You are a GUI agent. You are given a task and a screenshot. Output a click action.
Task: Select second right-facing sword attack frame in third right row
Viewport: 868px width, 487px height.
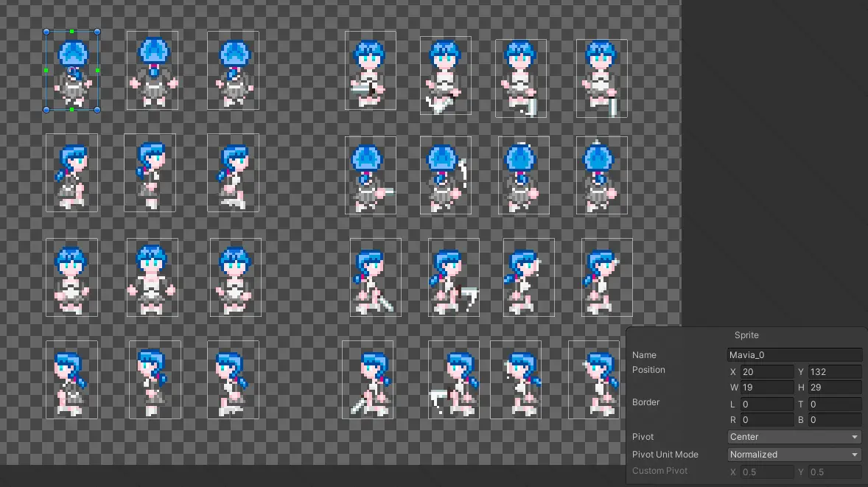[454, 277]
